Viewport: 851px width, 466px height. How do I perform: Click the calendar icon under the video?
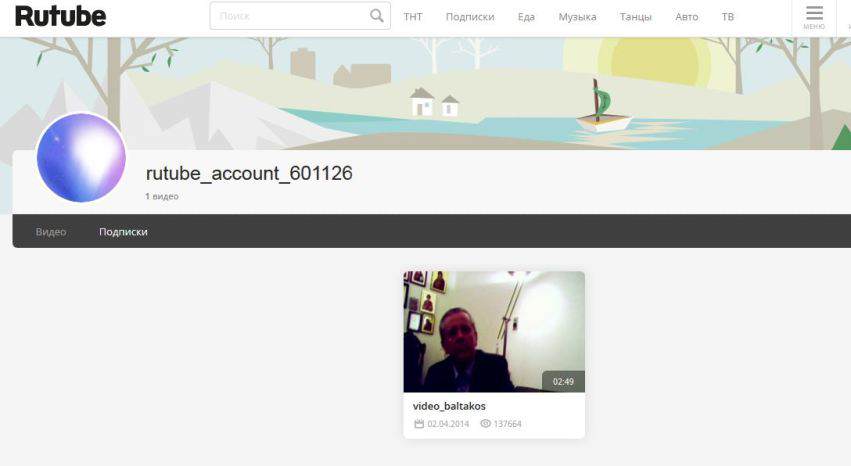pyautogui.click(x=419, y=424)
